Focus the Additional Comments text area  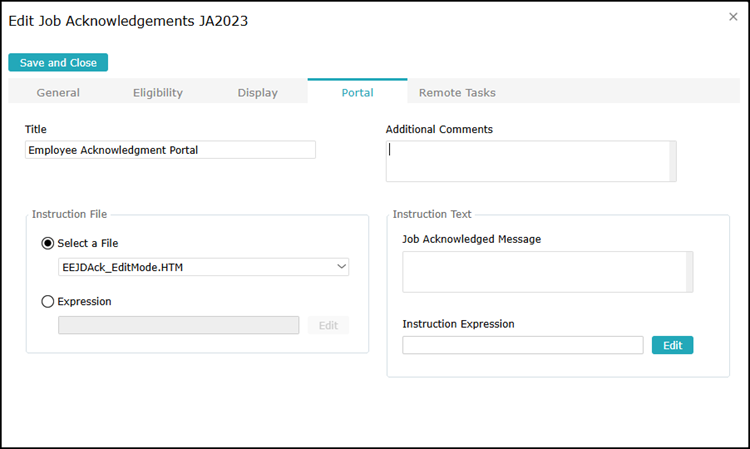527,161
